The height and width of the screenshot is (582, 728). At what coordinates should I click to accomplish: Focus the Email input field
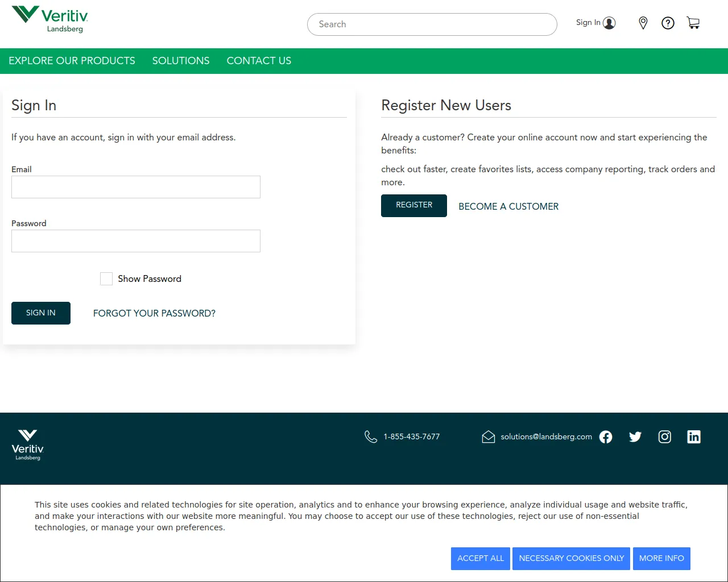(x=136, y=187)
